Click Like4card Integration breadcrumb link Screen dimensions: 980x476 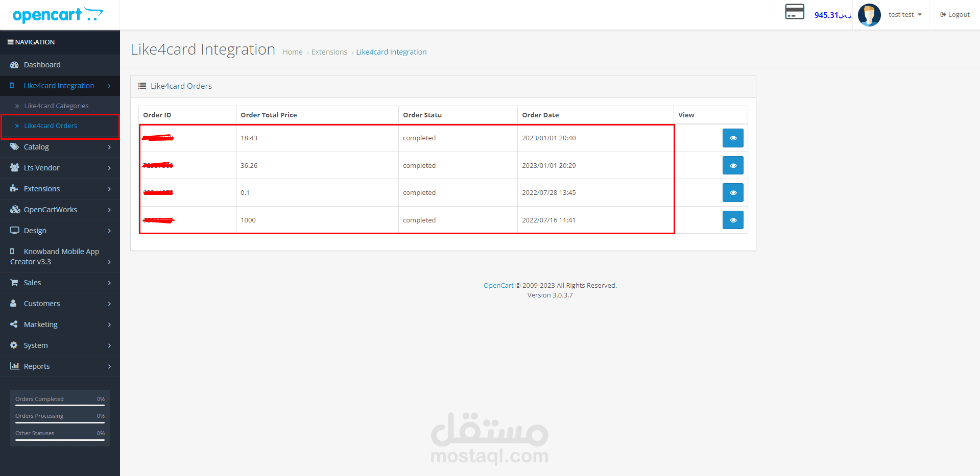tap(391, 52)
